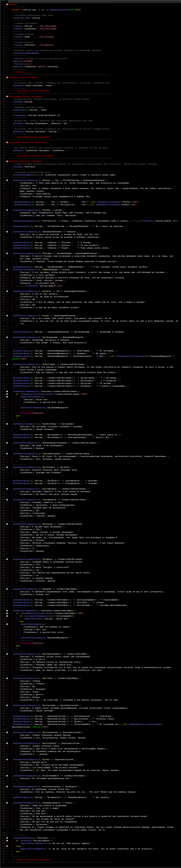The width and height of the screenshot is (181, 868).
Task: Fold the 'ПроВес -> ПереченьСистем' block
Action: pos(7,759)
